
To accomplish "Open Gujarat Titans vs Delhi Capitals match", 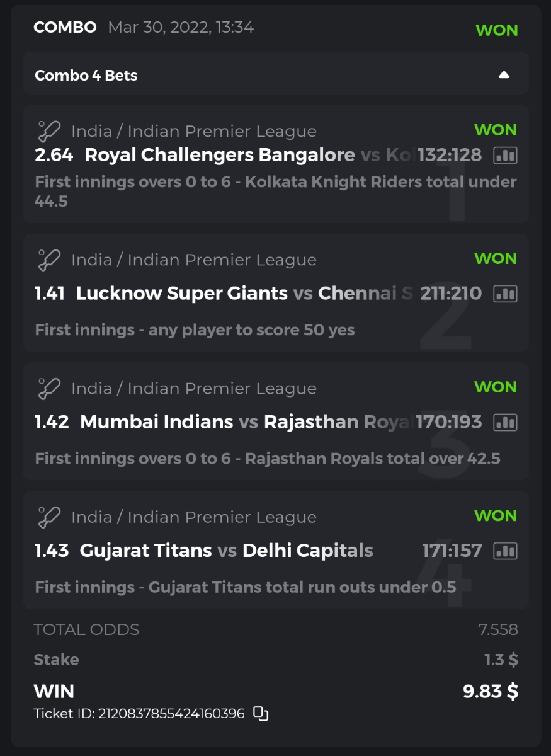I will (x=226, y=551).
